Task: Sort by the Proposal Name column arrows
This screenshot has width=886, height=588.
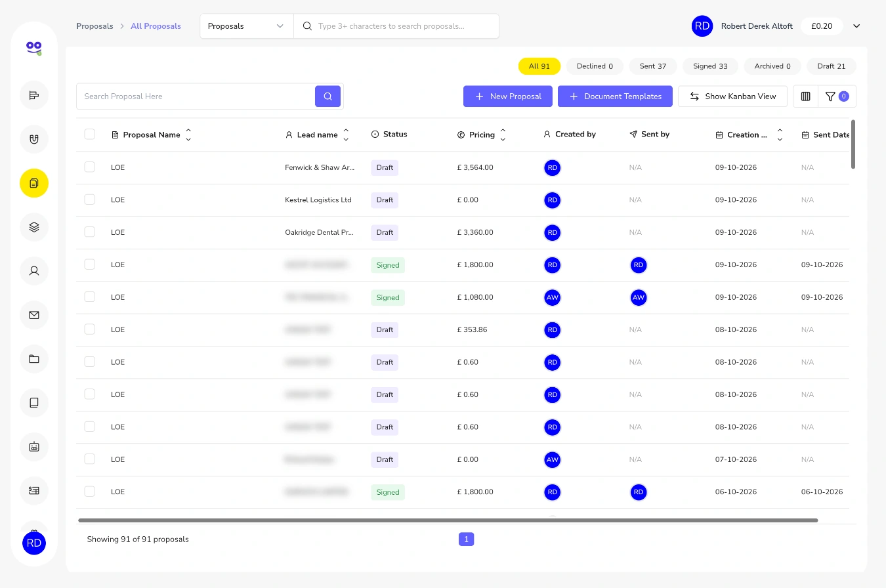Action: (x=188, y=135)
